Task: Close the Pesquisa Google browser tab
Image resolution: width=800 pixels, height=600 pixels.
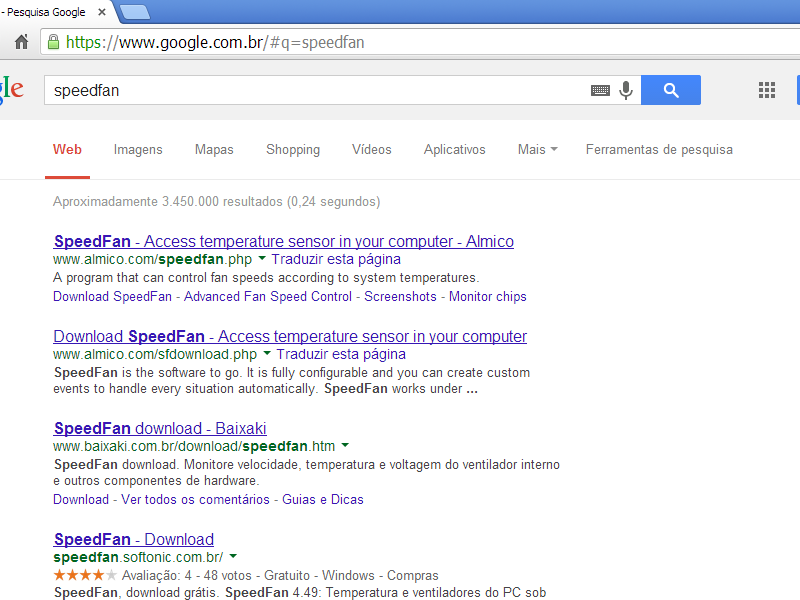Action: 102,12
